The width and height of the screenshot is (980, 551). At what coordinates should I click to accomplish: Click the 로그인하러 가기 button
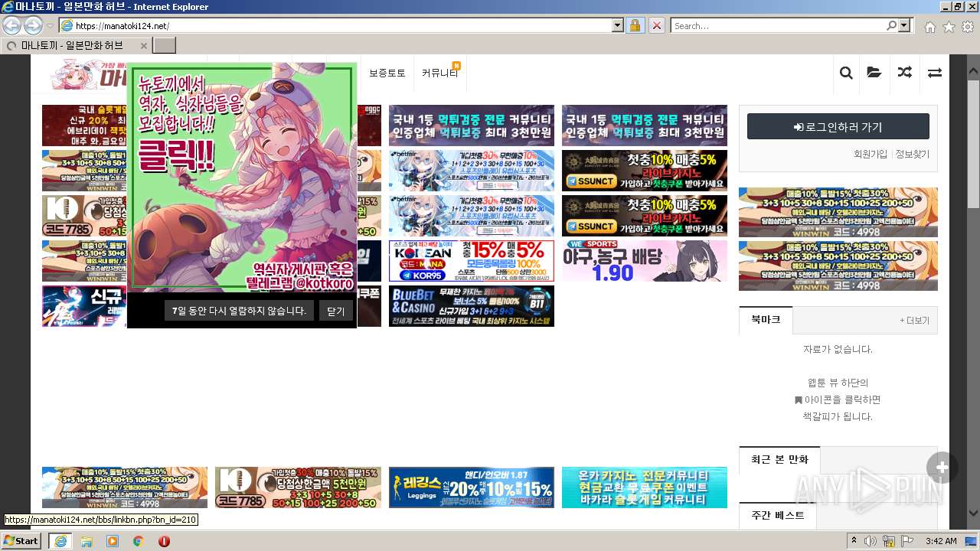[x=838, y=127]
